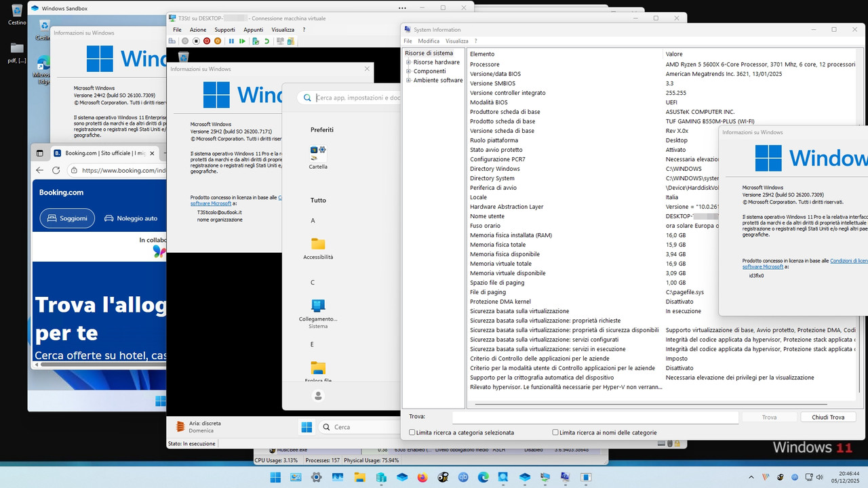This screenshot has width=868, height=488.
Task: Select the Soggiorni tab on Booking.com
Action: 67,218
